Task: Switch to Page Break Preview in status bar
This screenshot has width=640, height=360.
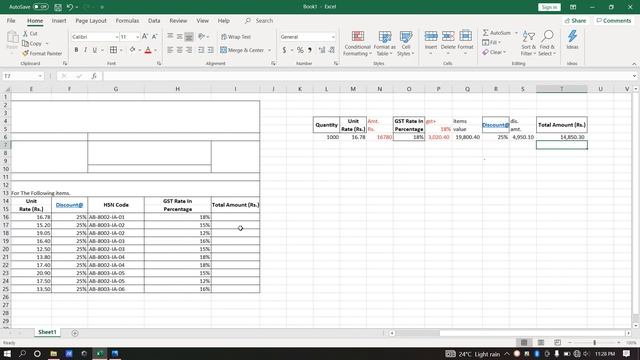Action: [x=558, y=342]
